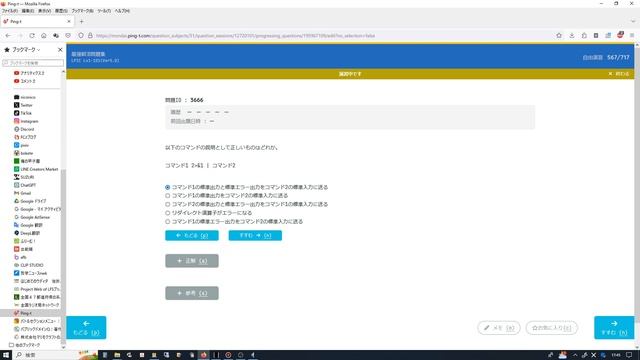Click the inline すすむ (n) button under the answers
Screen dimensions: 640x360
[x=255, y=236]
